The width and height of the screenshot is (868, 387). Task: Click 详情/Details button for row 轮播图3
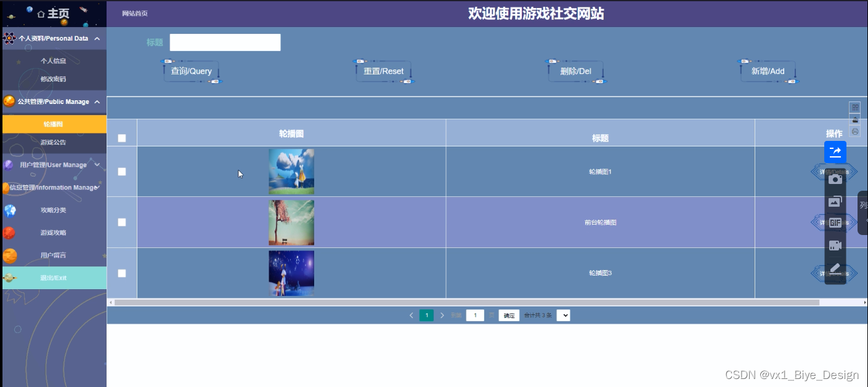coord(834,273)
